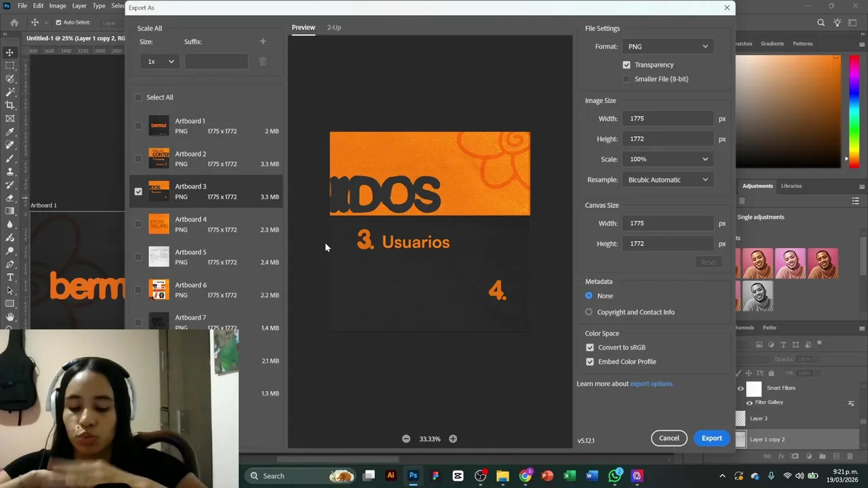Screen dimensions: 868x488
Task: Open the Format PNG dropdown
Action: click(x=668, y=47)
